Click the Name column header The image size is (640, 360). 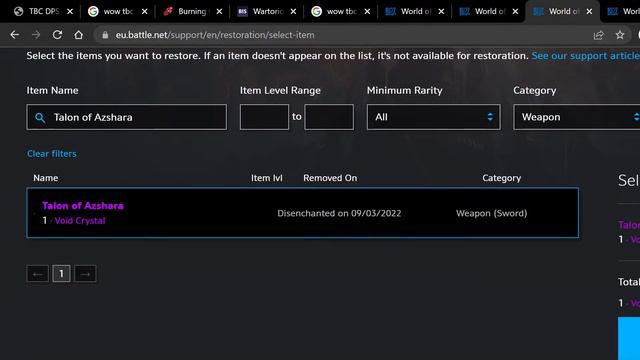tap(46, 178)
